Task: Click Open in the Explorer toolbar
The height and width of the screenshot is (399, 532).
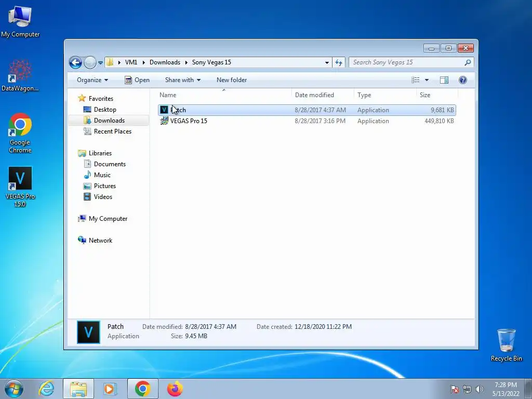Action: (x=137, y=80)
